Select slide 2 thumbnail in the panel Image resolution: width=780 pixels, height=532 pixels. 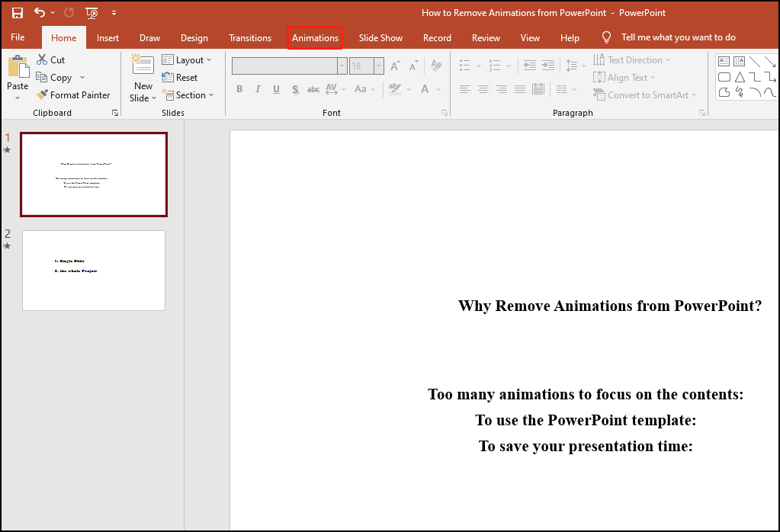point(93,271)
